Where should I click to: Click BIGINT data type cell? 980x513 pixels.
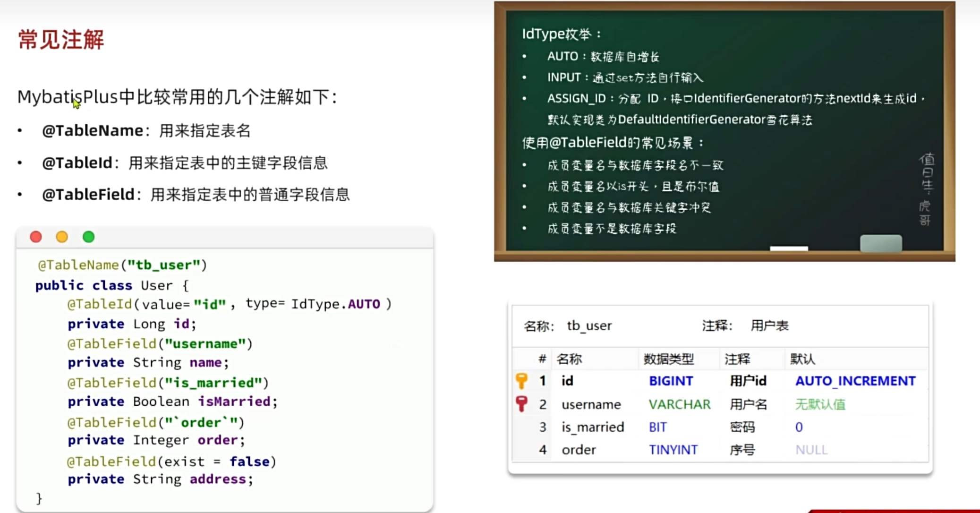tap(671, 381)
